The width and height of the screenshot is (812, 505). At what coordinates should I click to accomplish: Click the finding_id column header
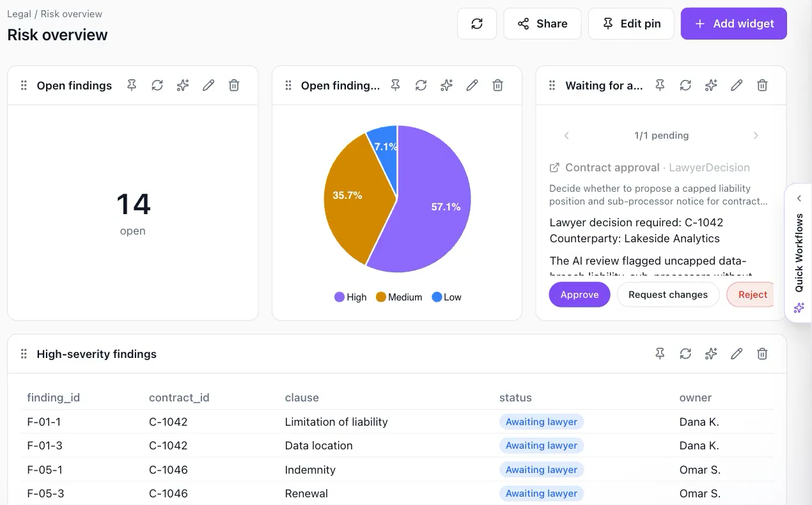click(x=54, y=398)
